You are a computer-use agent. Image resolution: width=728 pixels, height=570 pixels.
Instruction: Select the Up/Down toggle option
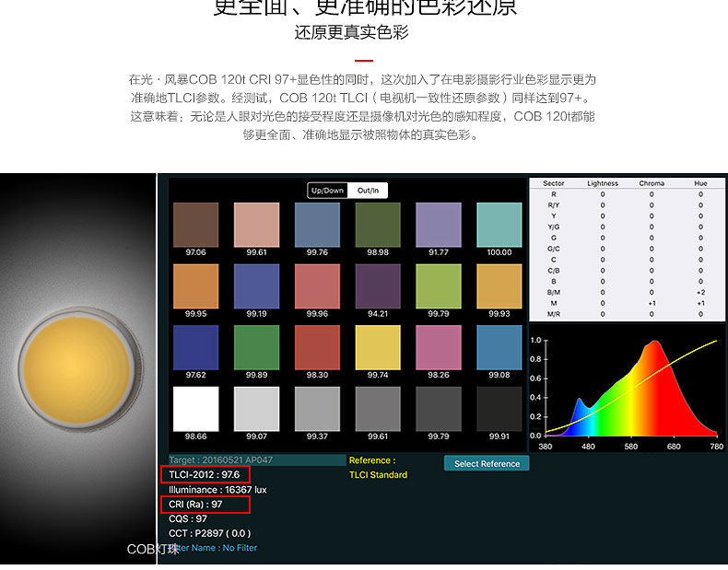[x=327, y=191]
